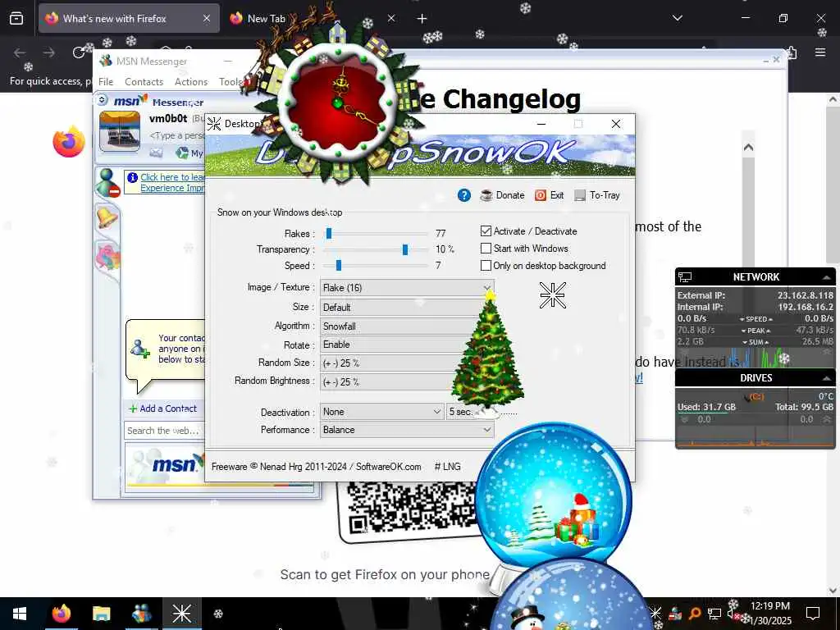Viewport: 840px width, 630px height.
Task: Click the snowflake texture preview image
Action: [552, 295]
